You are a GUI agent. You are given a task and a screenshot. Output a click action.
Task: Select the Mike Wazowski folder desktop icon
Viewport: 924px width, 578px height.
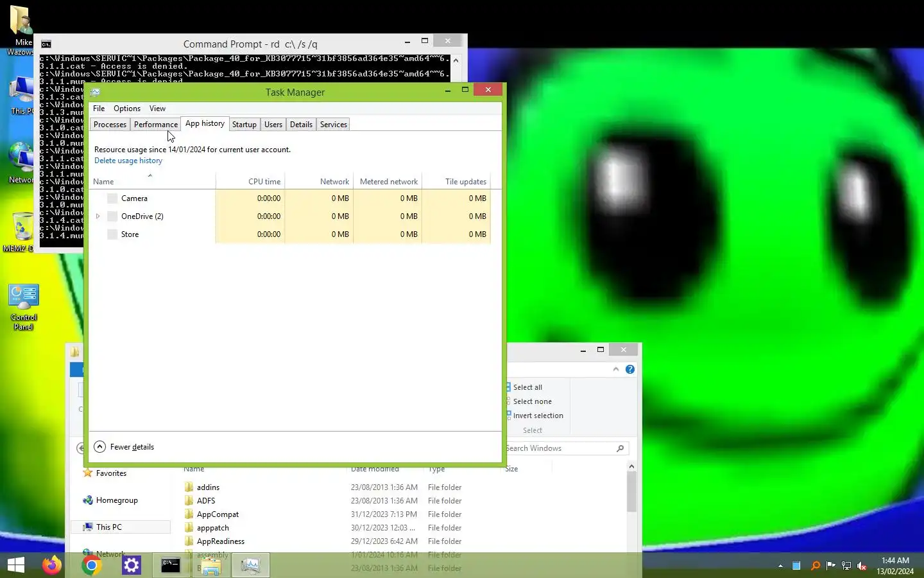point(21,30)
